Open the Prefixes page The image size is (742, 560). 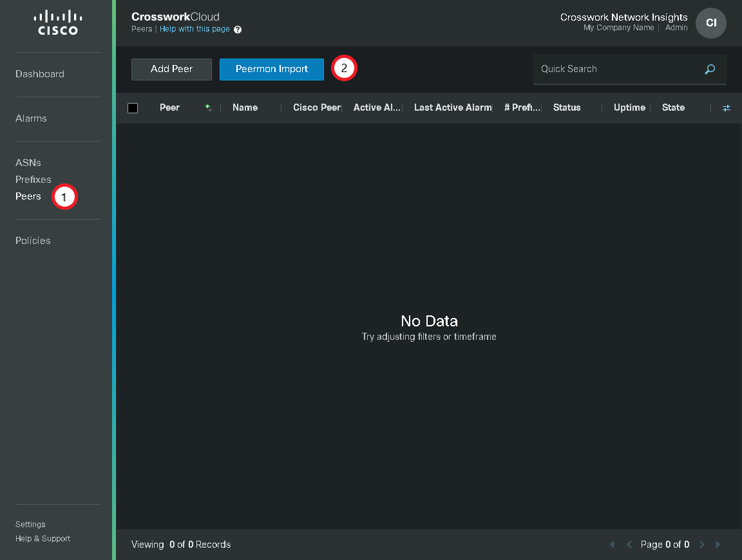tap(33, 179)
